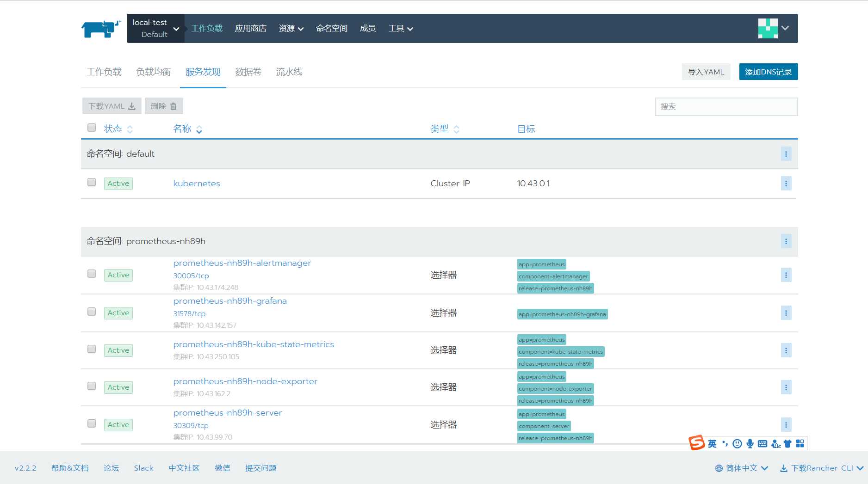Image resolution: width=868 pixels, height=484 pixels.
Task: Click the 删除 trash button
Action: pyautogui.click(x=164, y=106)
